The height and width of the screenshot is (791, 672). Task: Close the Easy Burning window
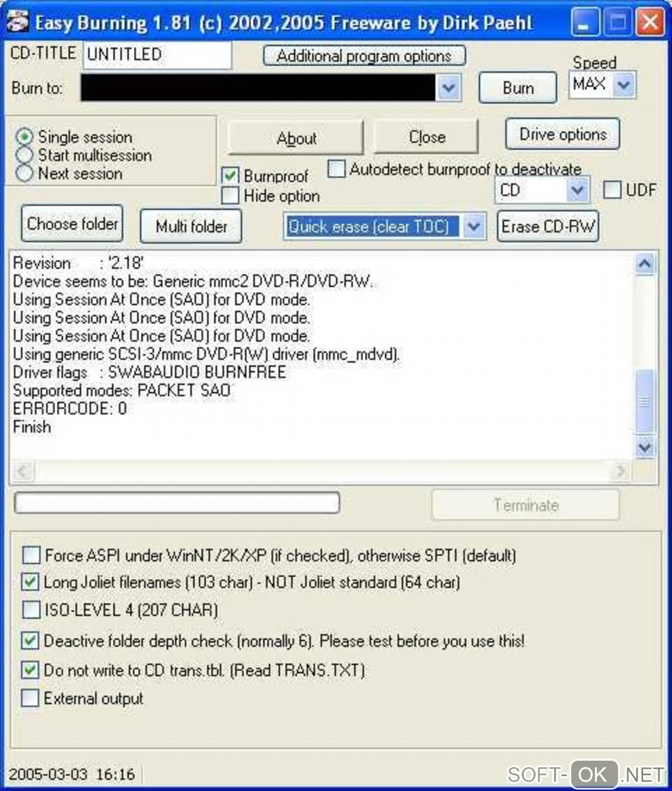[x=651, y=23]
